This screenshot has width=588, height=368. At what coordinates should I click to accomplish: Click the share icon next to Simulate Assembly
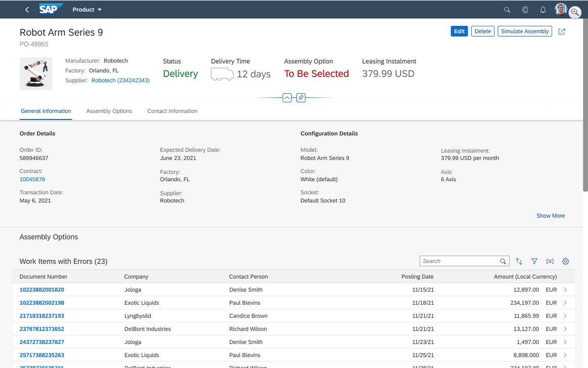[562, 31]
